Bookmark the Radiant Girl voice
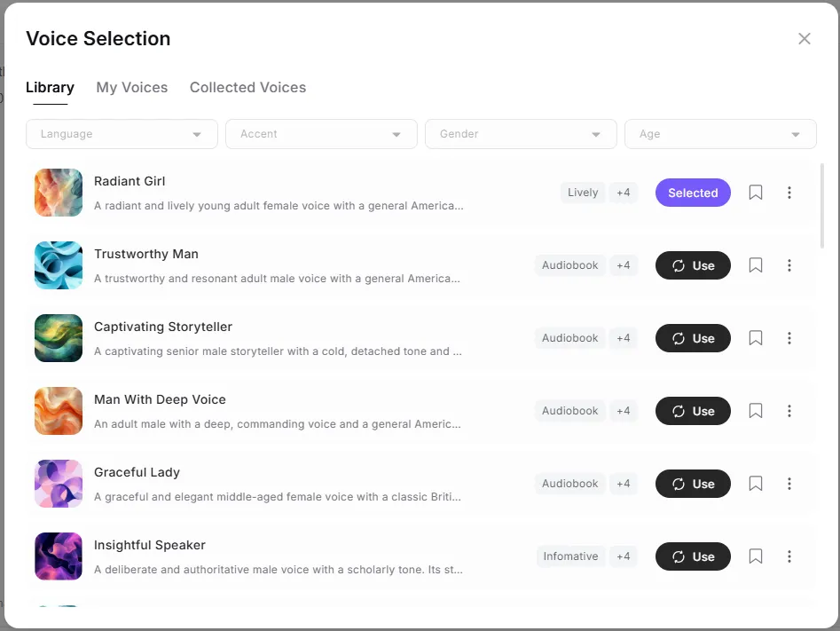840x631 pixels. [x=755, y=193]
